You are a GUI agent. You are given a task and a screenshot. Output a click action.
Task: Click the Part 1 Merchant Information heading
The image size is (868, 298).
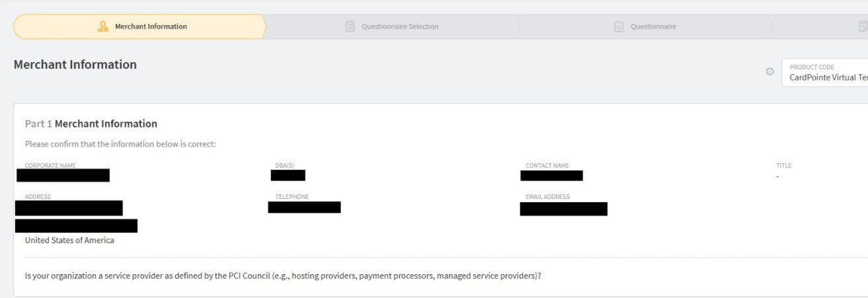point(91,124)
